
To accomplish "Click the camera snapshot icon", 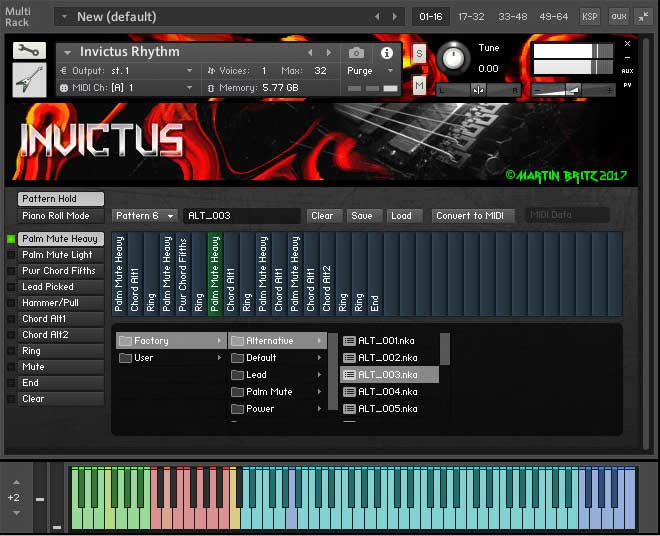I will (x=356, y=52).
